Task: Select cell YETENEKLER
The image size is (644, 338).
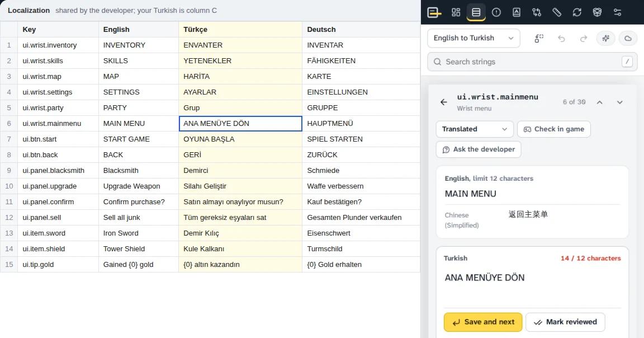Action: click(x=240, y=61)
